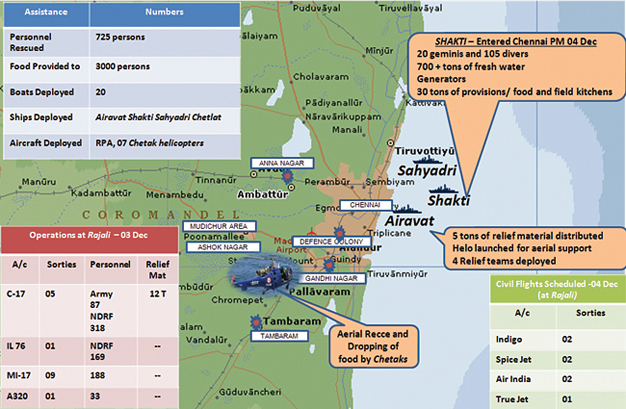The width and height of the screenshot is (626, 409).
Task: Select the ASHOK NAGAR label box
Action: coord(223,247)
